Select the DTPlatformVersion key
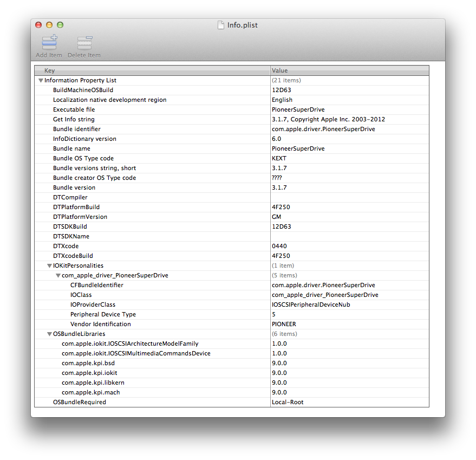The image size is (476, 460). [80, 217]
